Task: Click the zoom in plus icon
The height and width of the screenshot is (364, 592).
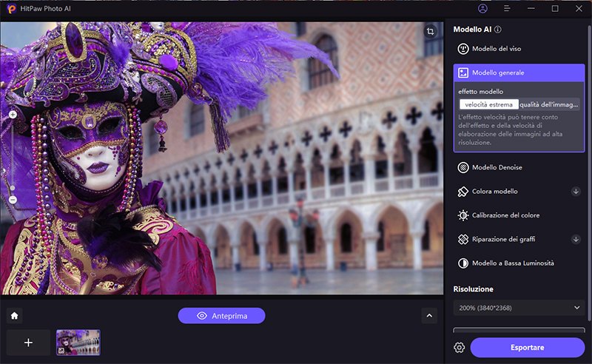Action: [x=13, y=115]
